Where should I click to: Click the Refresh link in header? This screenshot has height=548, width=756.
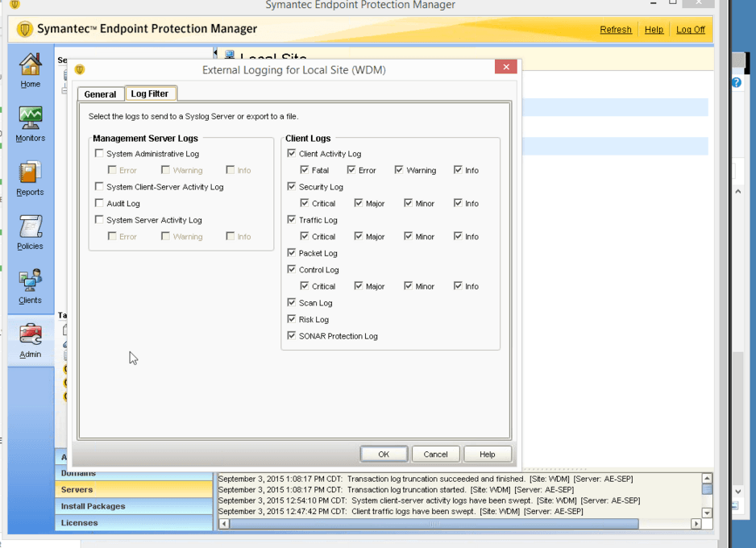point(616,29)
